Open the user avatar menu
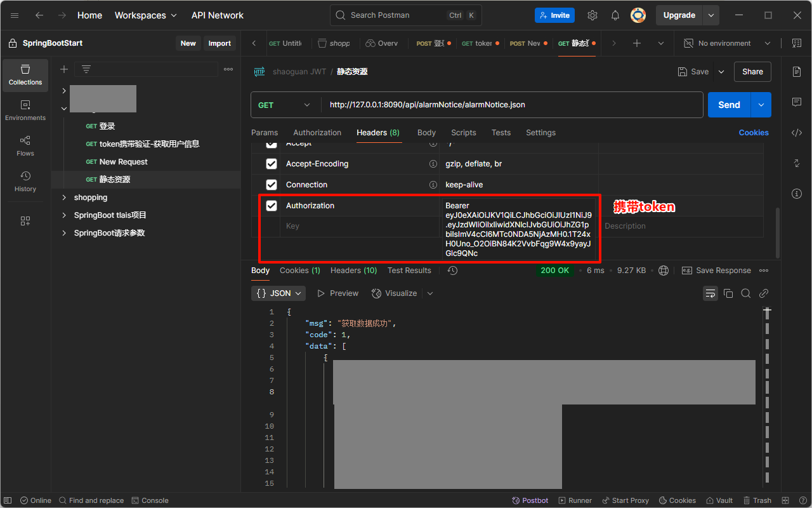 [638, 15]
